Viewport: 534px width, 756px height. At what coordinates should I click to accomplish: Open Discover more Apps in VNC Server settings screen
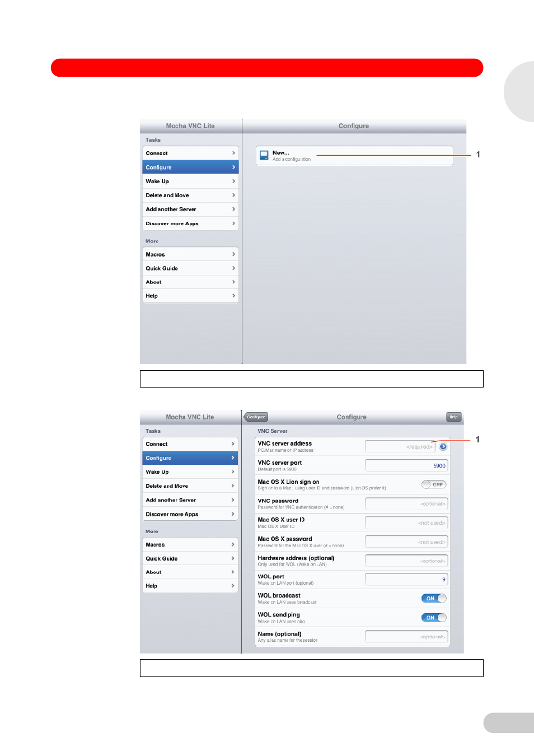[x=190, y=514]
